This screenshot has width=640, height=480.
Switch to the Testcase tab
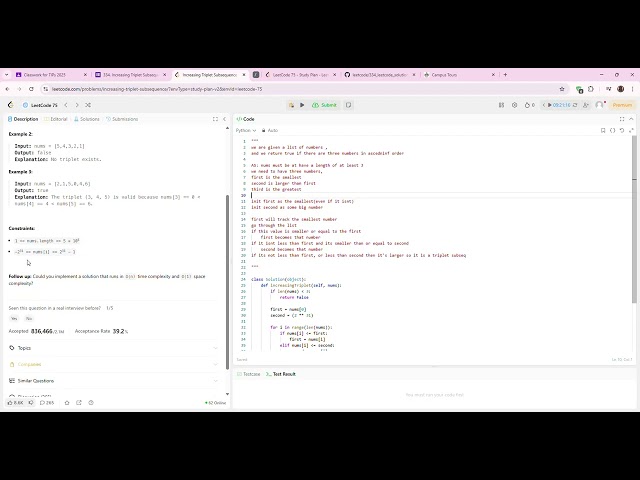[x=249, y=374]
